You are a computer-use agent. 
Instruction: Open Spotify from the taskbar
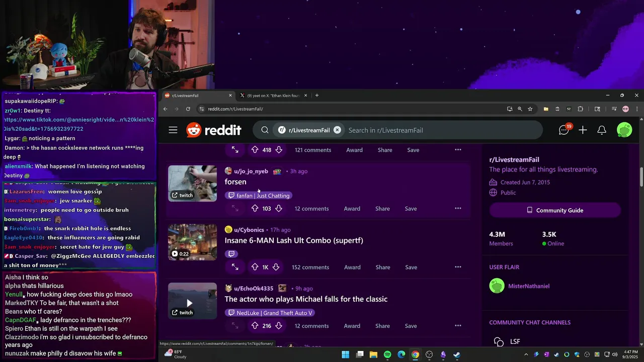(387, 354)
